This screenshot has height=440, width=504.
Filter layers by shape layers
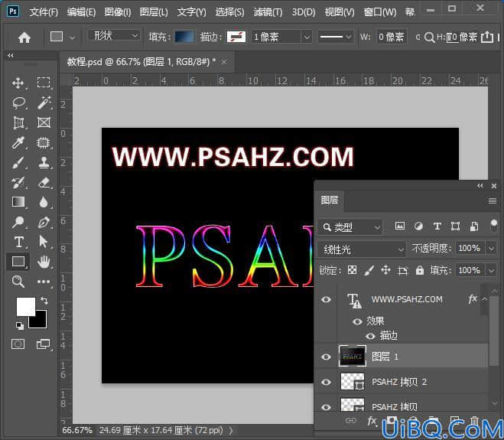coord(455,227)
